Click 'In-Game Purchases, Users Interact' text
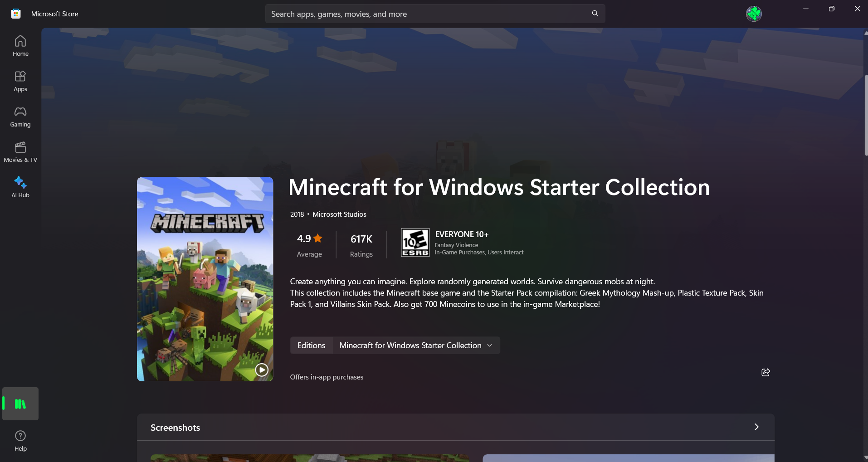This screenshot has width=868, height=462. point(479,253)
